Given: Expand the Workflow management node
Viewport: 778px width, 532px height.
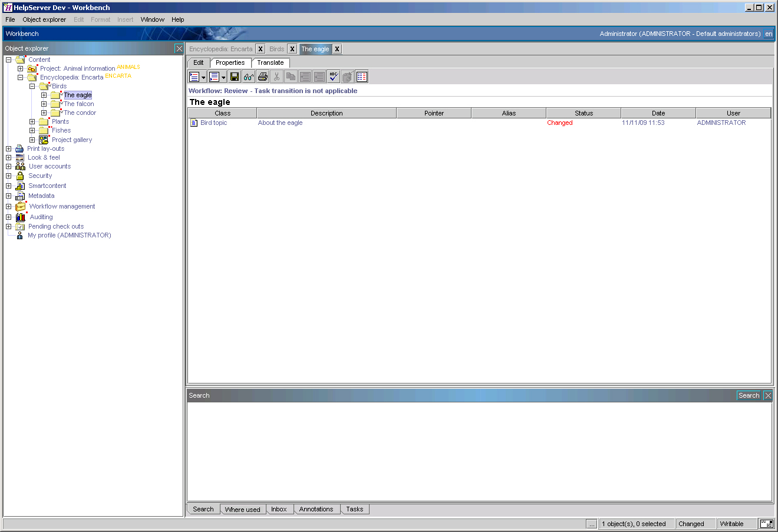Looking at the screenshot, I should click(8, 206).
